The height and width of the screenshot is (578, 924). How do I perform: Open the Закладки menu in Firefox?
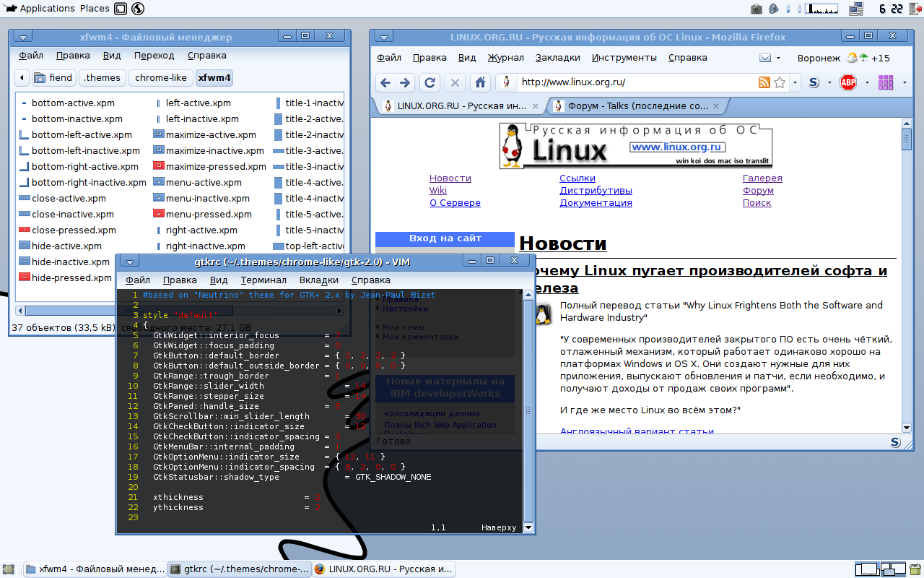pos(557,58)
